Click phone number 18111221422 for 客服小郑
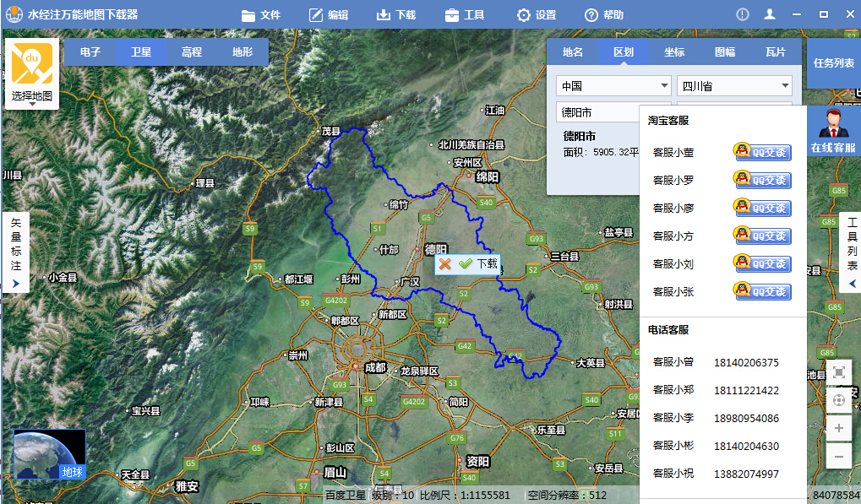This screenshot has height=504, width=861. point(746,391)
